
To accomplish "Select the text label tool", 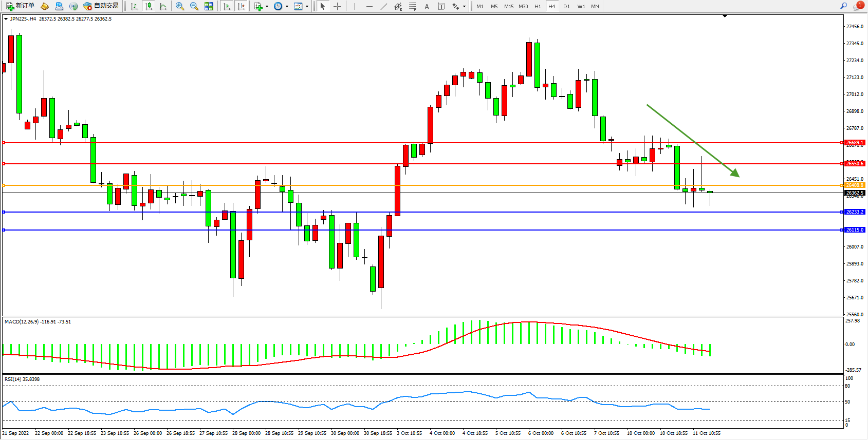I will click(441, 6).
